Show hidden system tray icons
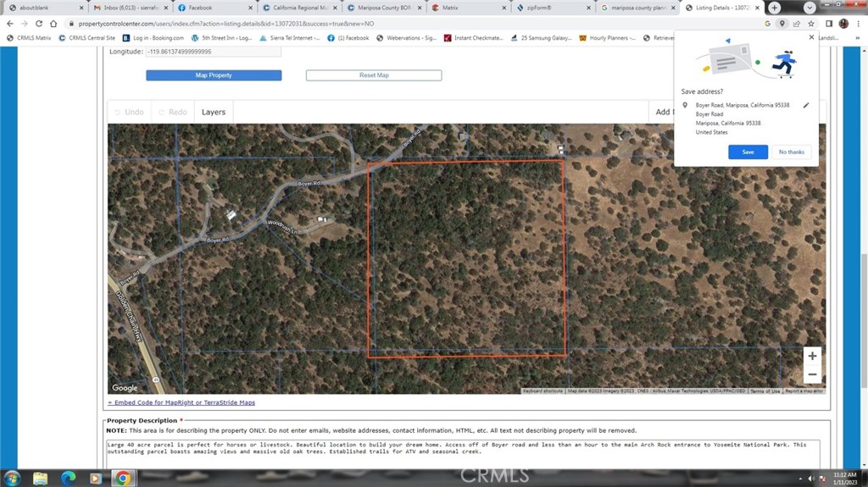Screen dimensions: 868x487 tap(800, 479)
